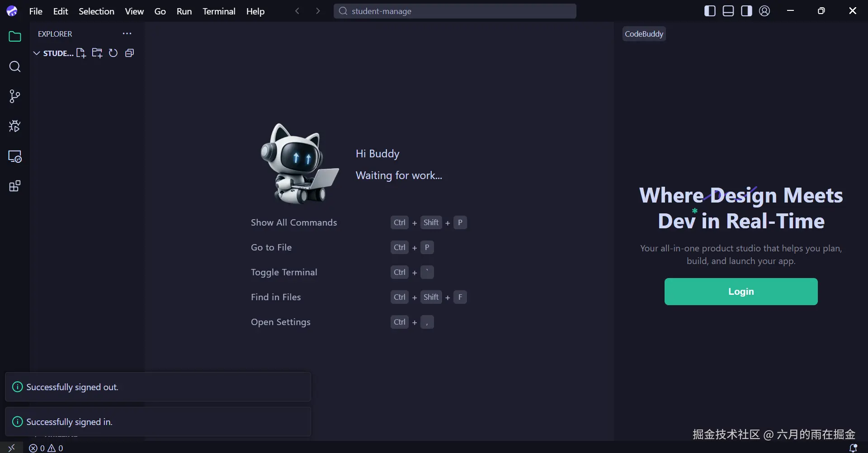Open the File menu
The width and height of the screenshot is (868, 453).
tap(36, 11)
